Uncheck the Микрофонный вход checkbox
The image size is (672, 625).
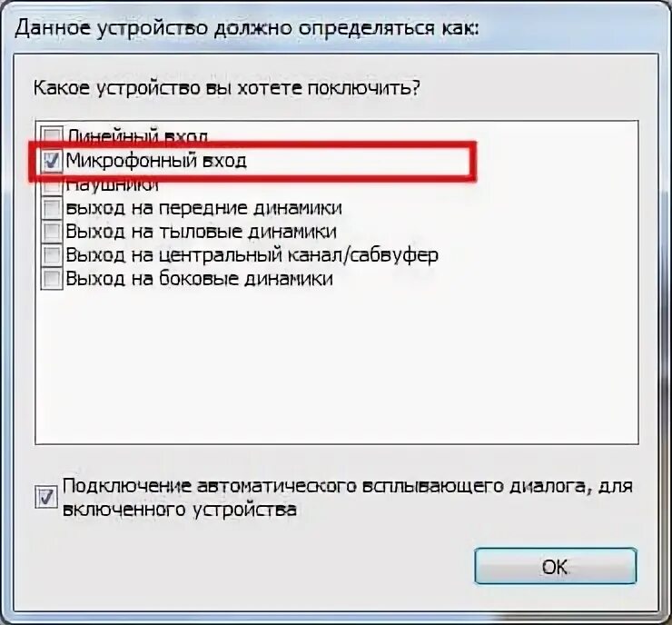click(52, 161)
